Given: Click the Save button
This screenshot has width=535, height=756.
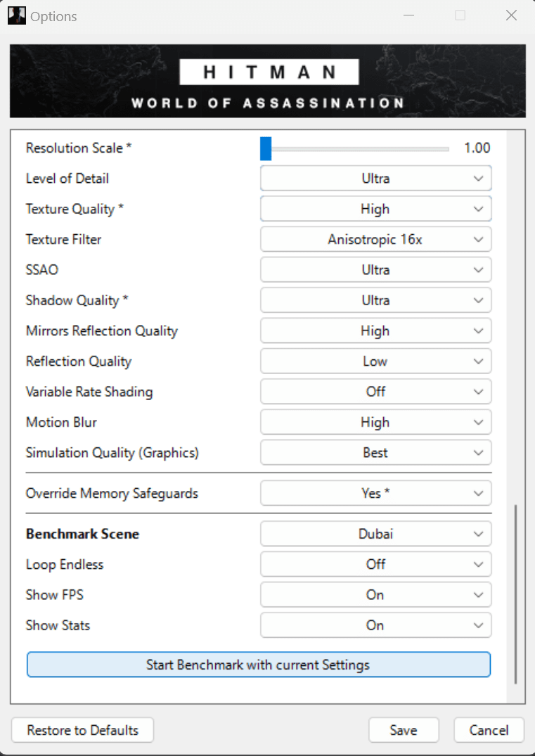Looking at the screenshot, I should tap(404, 730).
